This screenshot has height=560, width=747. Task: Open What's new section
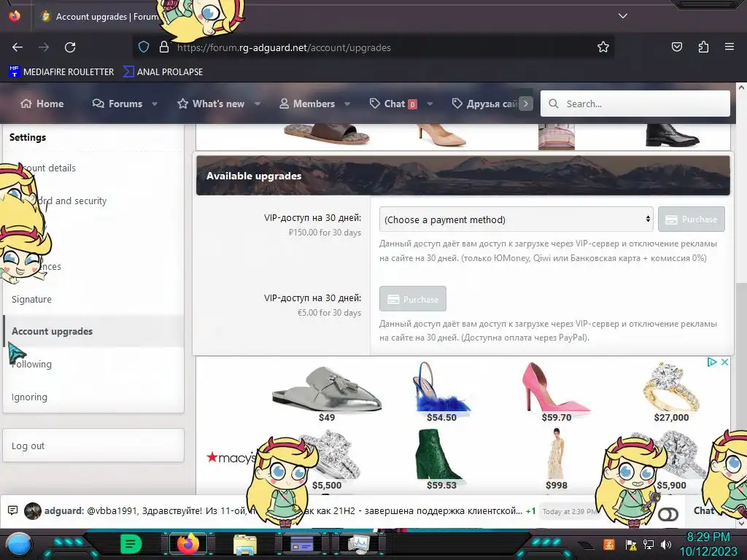click(x=211, y=104)
